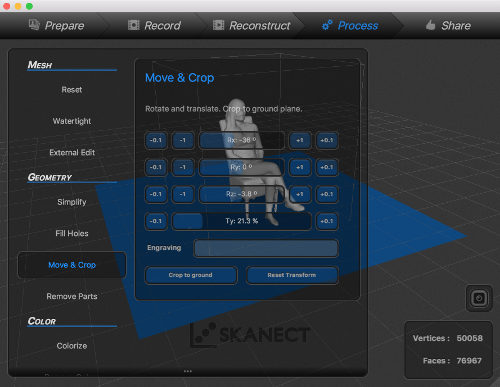The height and width of the screenshot is (387, 500).
Task: Close the window with red button
Action: (x=6, y=6)
